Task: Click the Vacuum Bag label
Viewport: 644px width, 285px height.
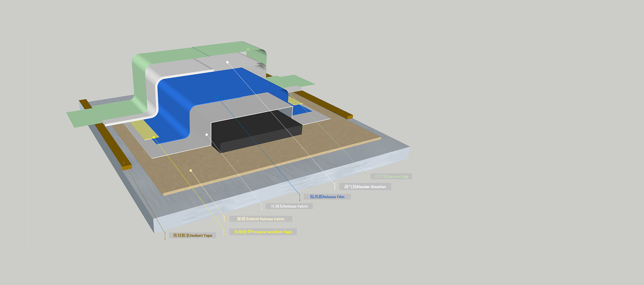Action: [391, 176]
